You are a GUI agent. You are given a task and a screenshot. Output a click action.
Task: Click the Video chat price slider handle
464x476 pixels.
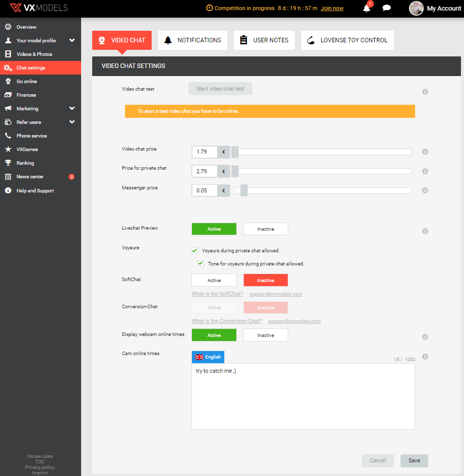pyautogui.click(x=235, y=152)
